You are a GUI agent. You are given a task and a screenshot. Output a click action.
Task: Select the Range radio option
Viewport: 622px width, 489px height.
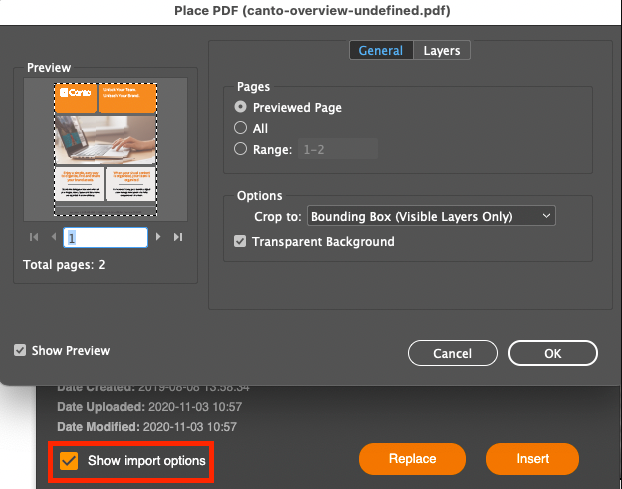click(240, 149)
